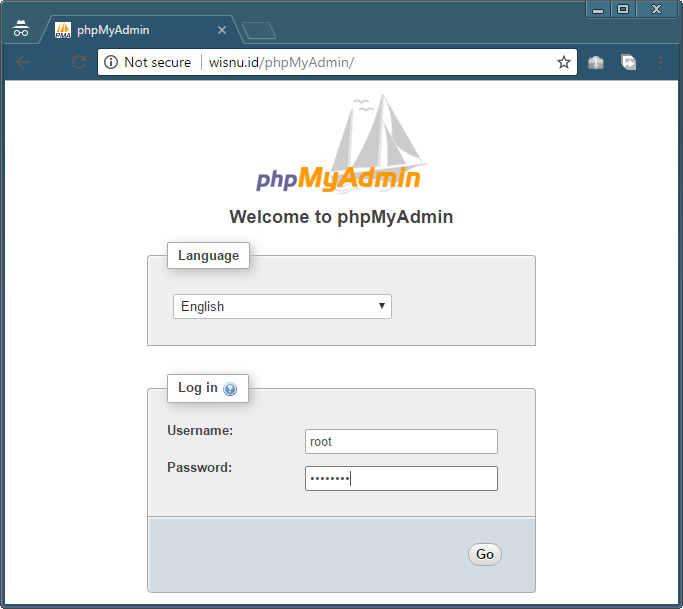Focus the Password input field
Viewport: 683px width, 609px height.
(x=401, y=478)
